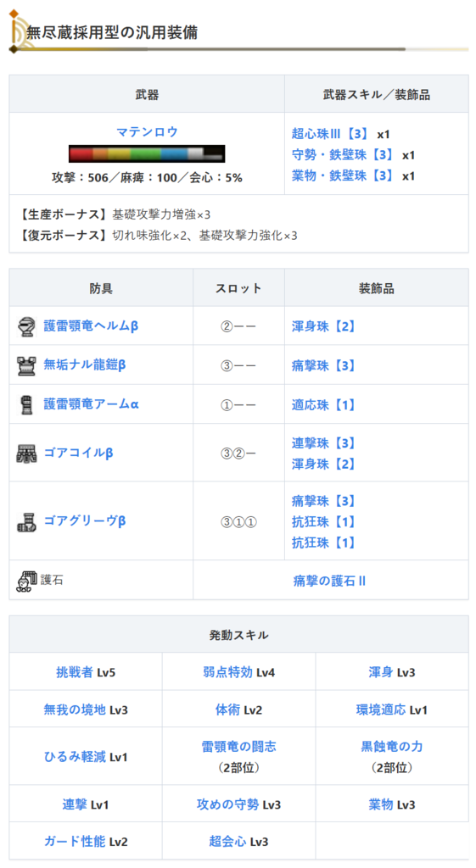This screenshot has width=476, height=868.
Task: Open the マテンロウ weapon link
Action: pos(147,132)
